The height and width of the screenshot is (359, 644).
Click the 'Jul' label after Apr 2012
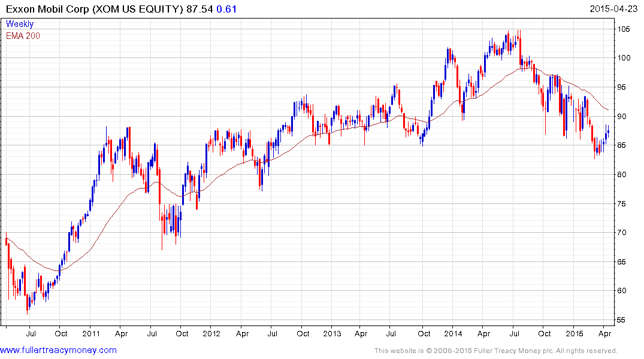coord(273,333)
